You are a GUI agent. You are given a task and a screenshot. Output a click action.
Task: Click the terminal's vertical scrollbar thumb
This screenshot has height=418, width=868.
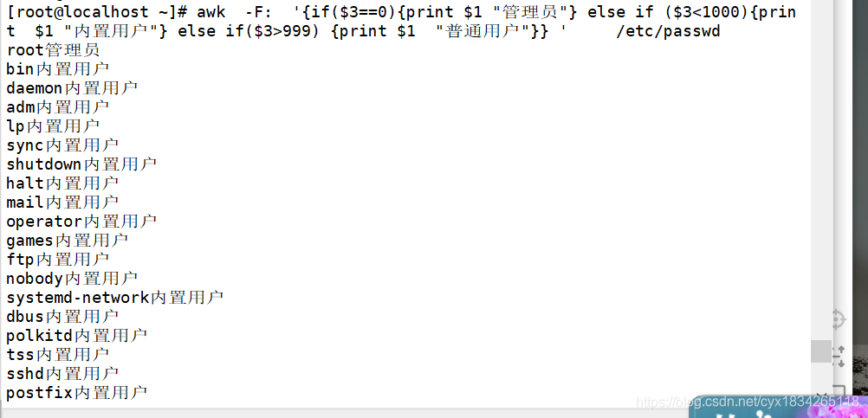821,351
